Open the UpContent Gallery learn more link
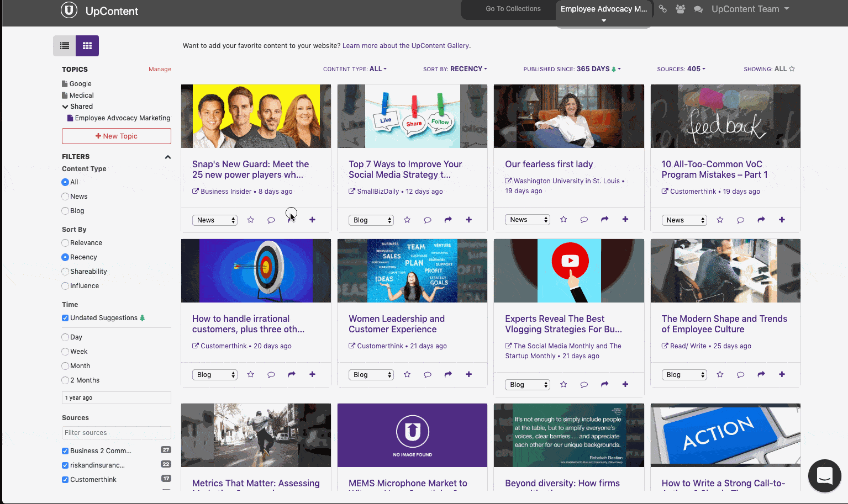Screen dimensions: 848x504 pos(405,45)
